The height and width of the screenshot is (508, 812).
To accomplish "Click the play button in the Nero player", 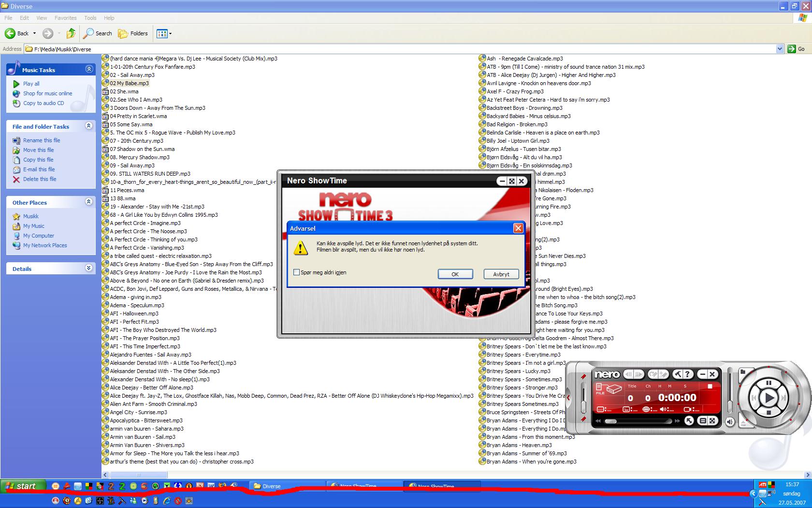I will click(769, 398).
